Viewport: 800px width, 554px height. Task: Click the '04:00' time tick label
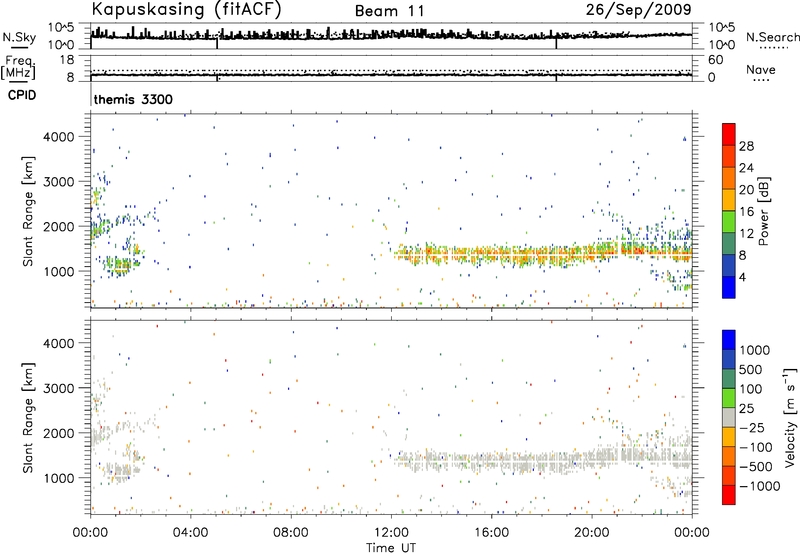click(191, 533)
